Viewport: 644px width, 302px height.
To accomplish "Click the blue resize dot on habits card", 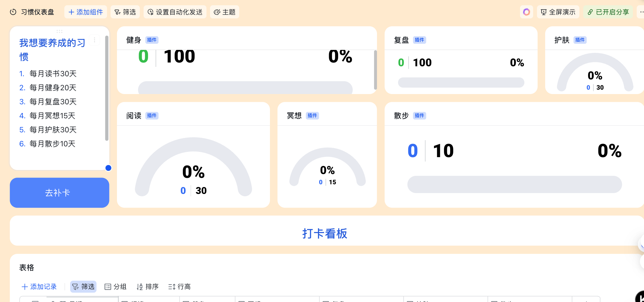I will (108, 168).
